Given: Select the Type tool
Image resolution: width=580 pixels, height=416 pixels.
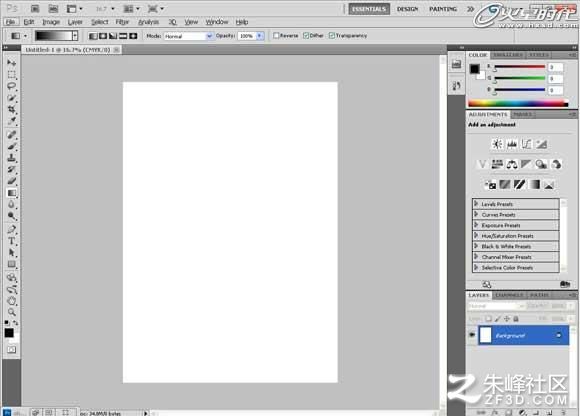Looking at the screenshot, I should coord(11,241).
